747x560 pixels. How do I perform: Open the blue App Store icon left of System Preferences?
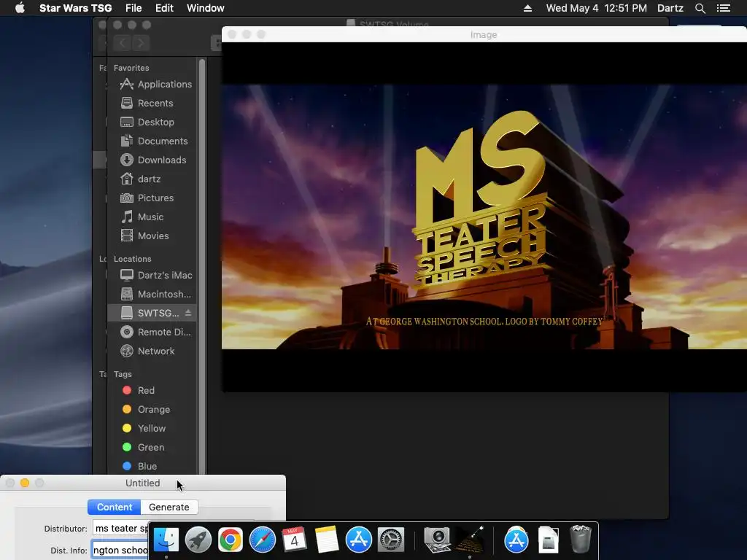(x=359, y=540)
